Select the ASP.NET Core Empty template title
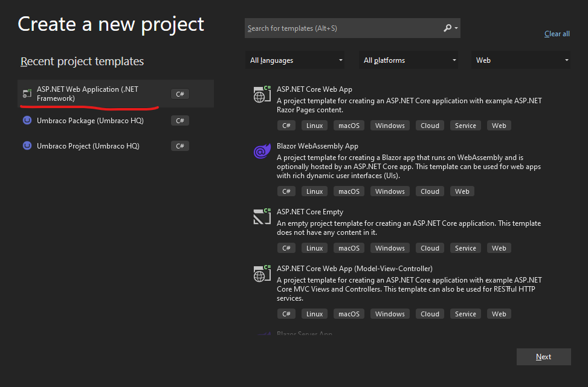Screen dimensions: 588x387 (310, 212)
